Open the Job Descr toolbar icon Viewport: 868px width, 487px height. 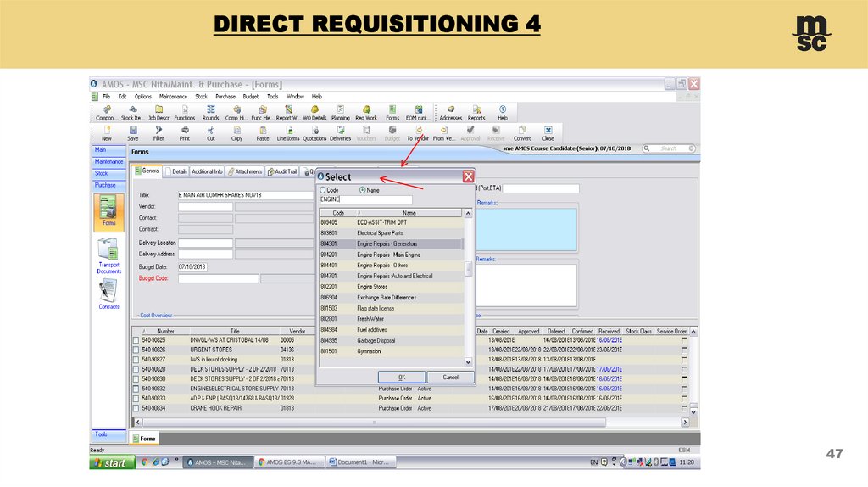click(159, 113)
